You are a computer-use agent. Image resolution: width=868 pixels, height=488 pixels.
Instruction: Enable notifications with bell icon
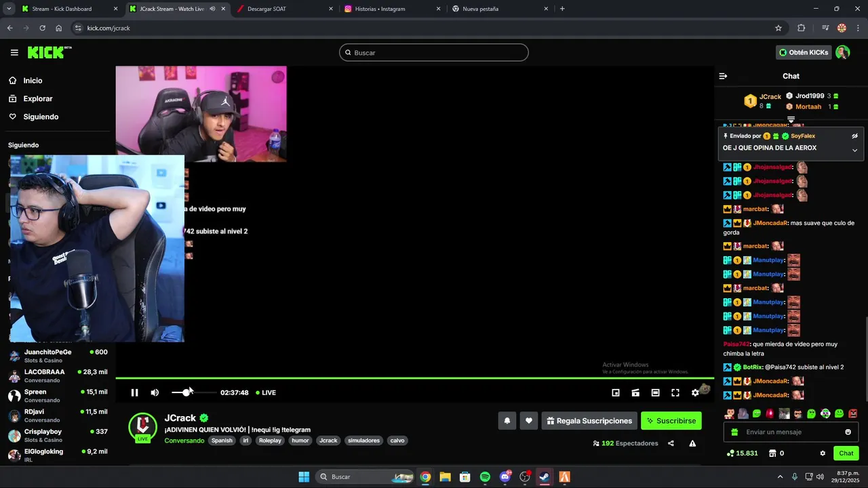[x=507, y=421]
